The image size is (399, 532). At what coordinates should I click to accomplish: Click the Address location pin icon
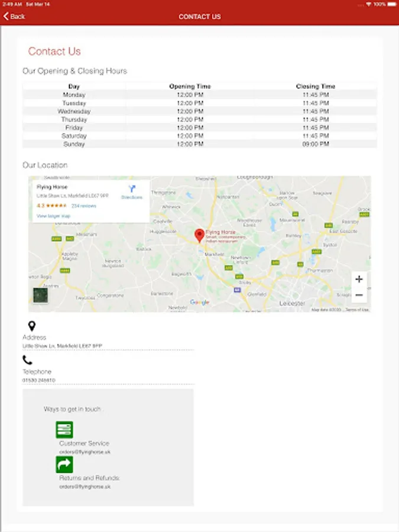point(31,326)
